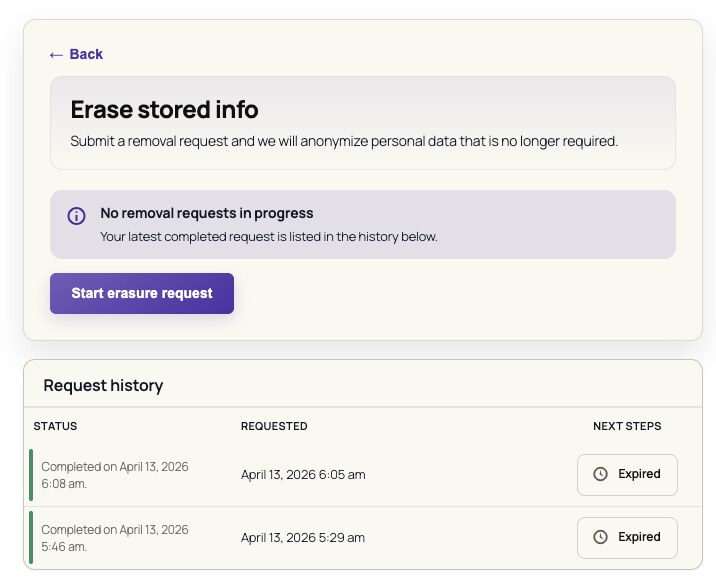Image resolution: width=716 pixels, height=586 pixels.
Task: Click the REQUESTED column header
Action: (x=274, y=426)
